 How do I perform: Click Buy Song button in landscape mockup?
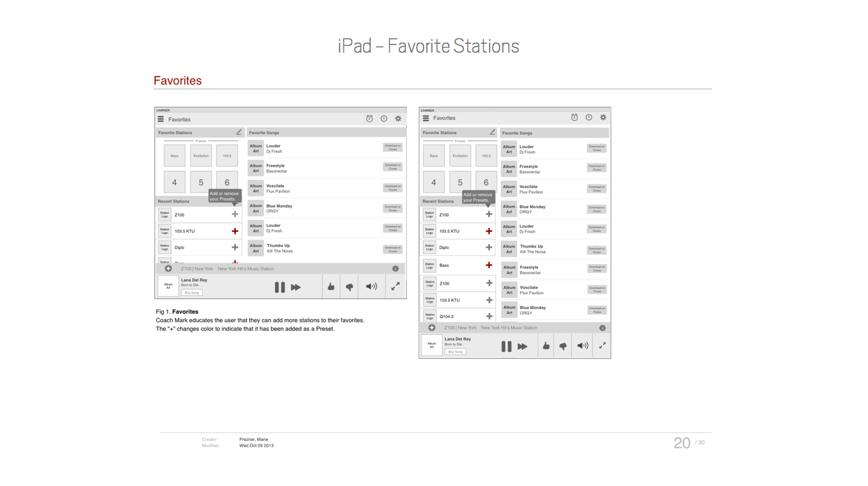191,292
